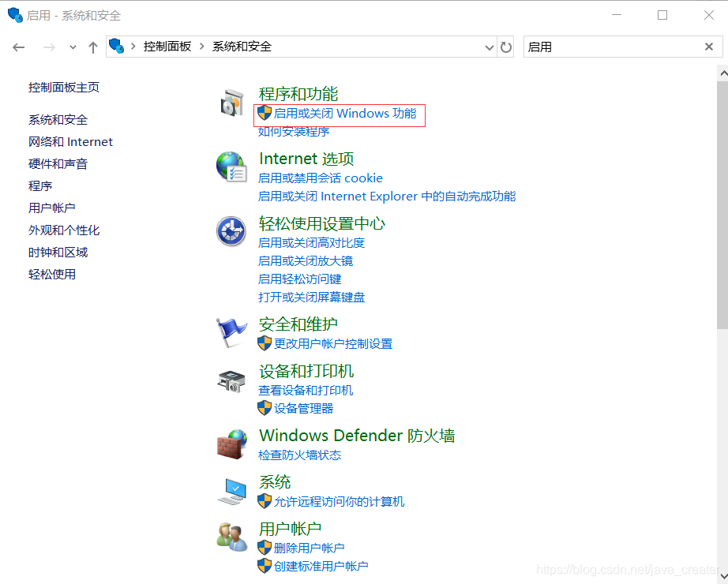728x584 pixels.
Task: Open 网络和 Internet in the sidebar
Action: coord(70,141)
